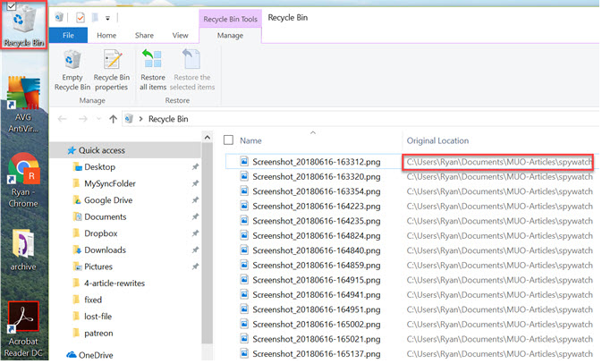Toggle the Recycle Bin desktop icon checkbox
The width and height of the screenshot is (602, 364).
8,6
